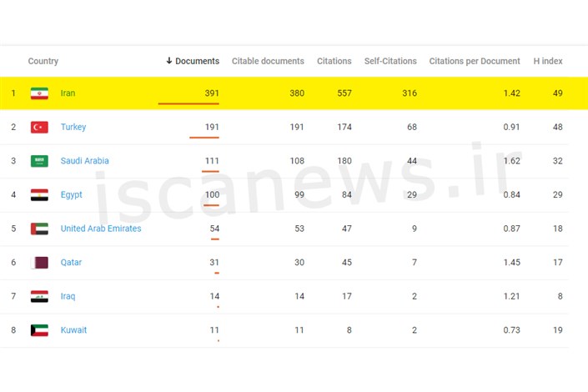Click the Qatar flag icon
This screenshot has width=588, height=392.
(39, 263)
